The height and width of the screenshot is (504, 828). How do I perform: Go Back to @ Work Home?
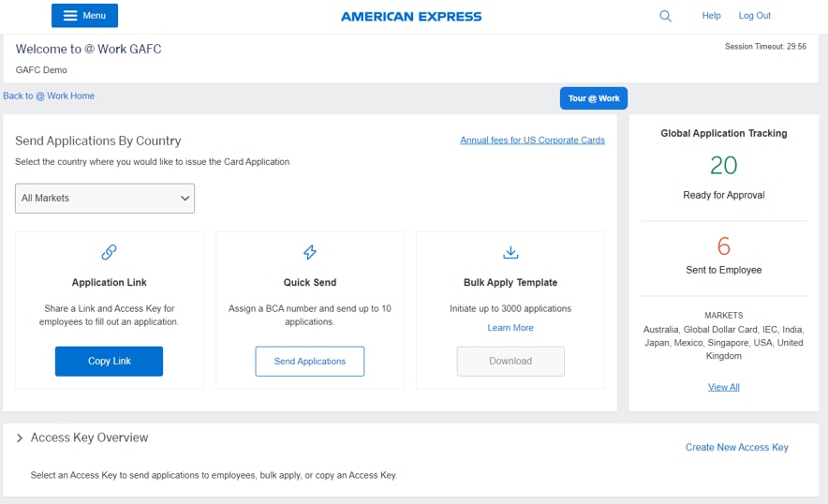49,96
